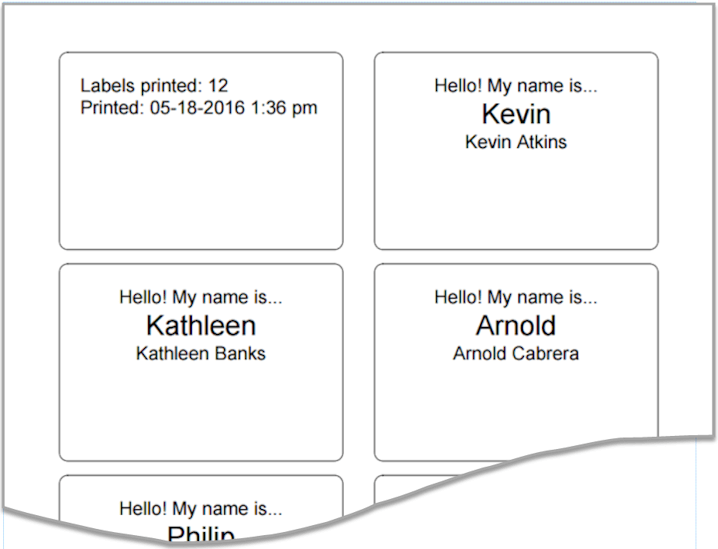This screenshot has height=549, width=718.
Task: Click the greeting line above Arnold
Action: (x=515, y=297)
